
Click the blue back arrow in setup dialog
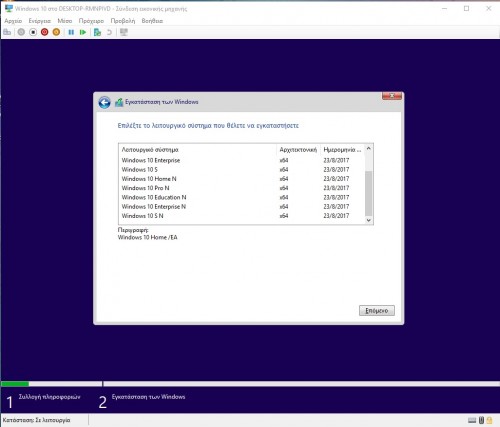tap(104, 102)
